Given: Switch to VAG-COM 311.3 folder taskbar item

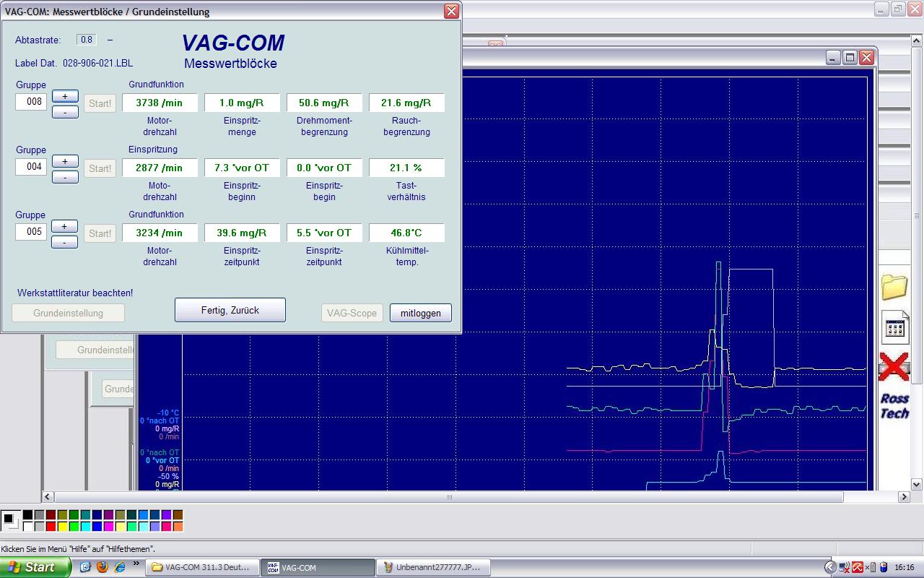Looking at the screenshot, I should 201,567.
